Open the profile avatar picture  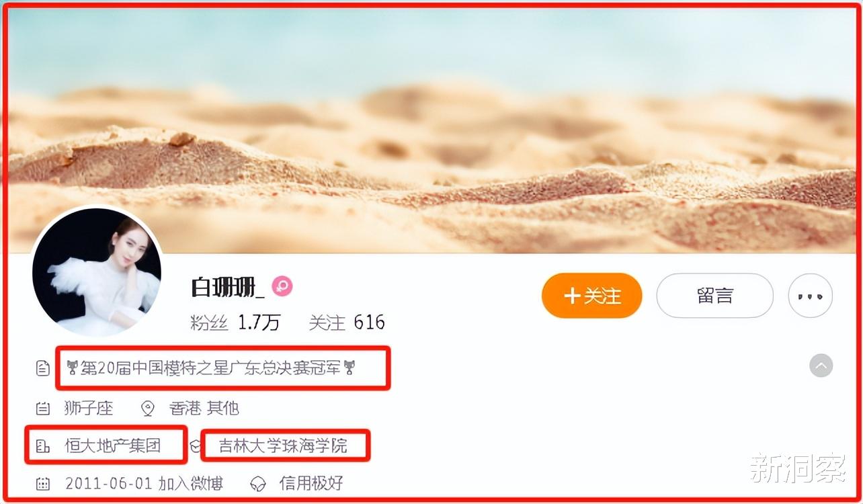pos(97,272)
